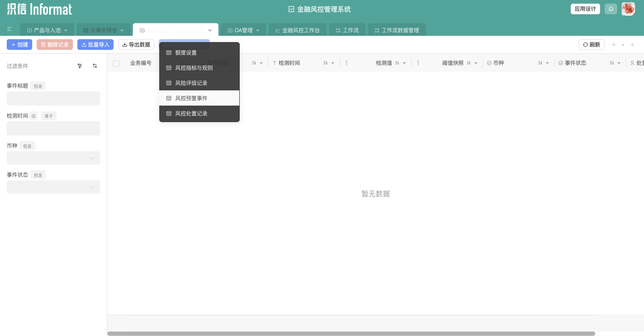Select 风控指标与规则 menu entry
The image size is (644, 336).
pos(199,68)
